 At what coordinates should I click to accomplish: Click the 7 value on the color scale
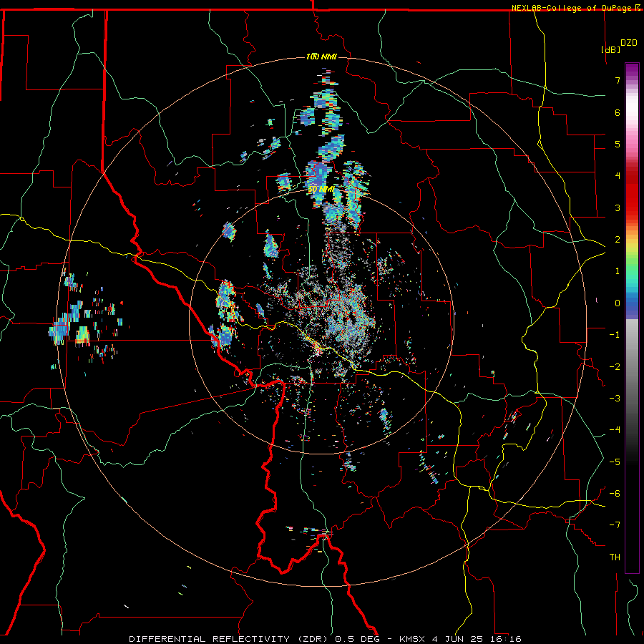[x=618, y=80]
